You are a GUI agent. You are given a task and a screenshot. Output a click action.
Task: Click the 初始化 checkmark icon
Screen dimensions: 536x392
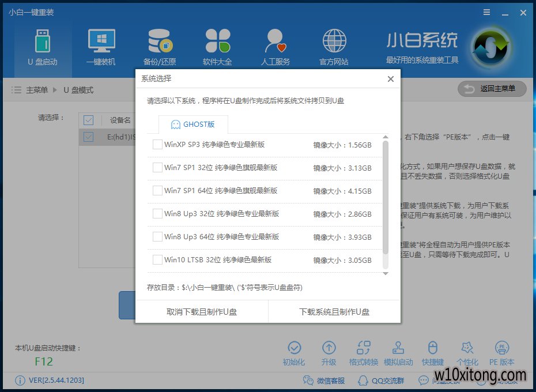coord(295,348)
